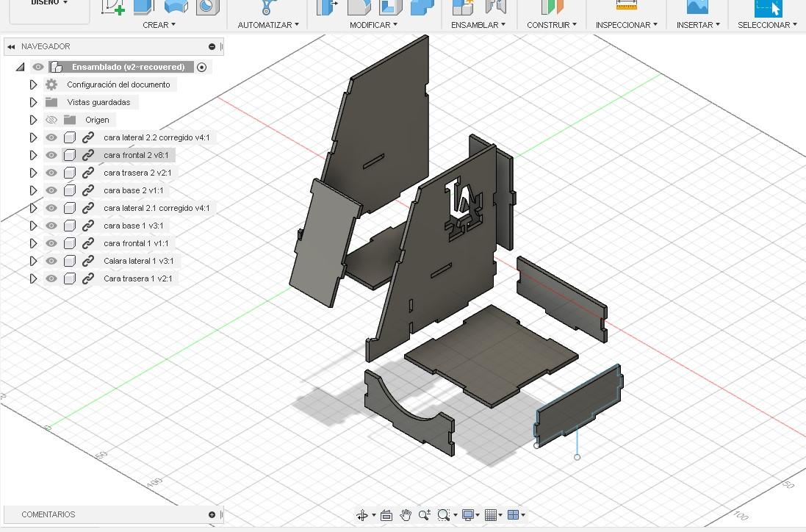This screenshot has width=806, height=532.
Task: Click the Joint tool icon
Action: 495,7
